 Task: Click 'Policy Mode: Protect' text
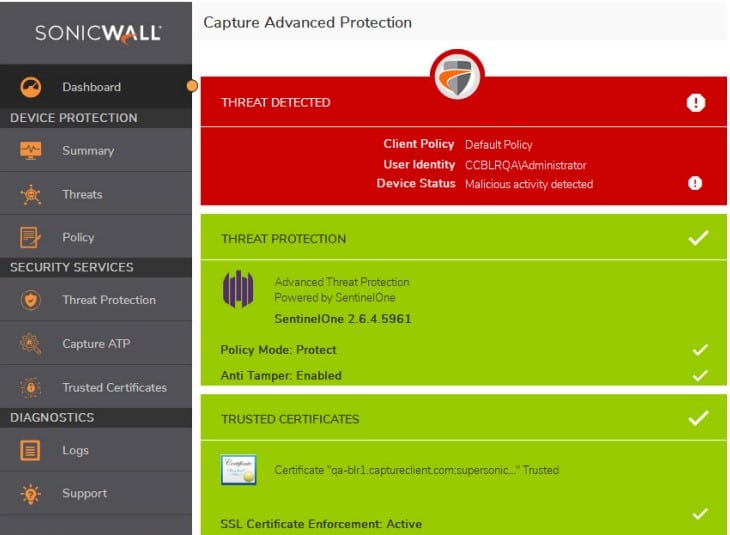click(x=278, y=350)
